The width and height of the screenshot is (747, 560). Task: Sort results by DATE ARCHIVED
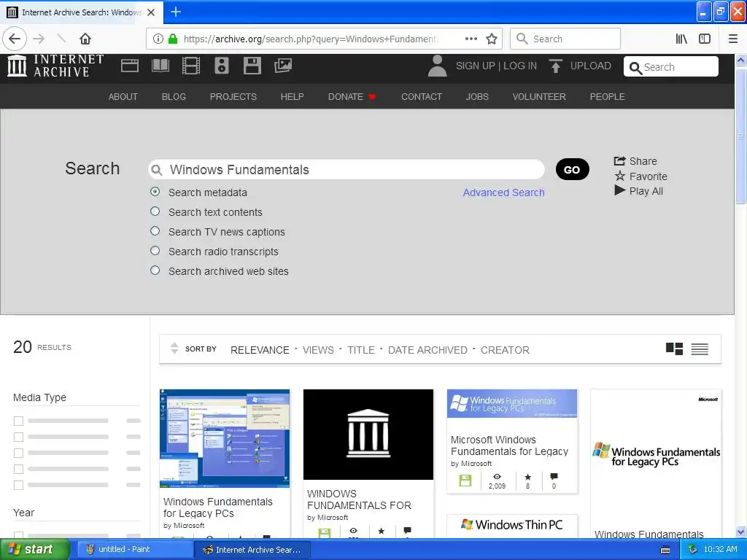[x=427, y=350]
